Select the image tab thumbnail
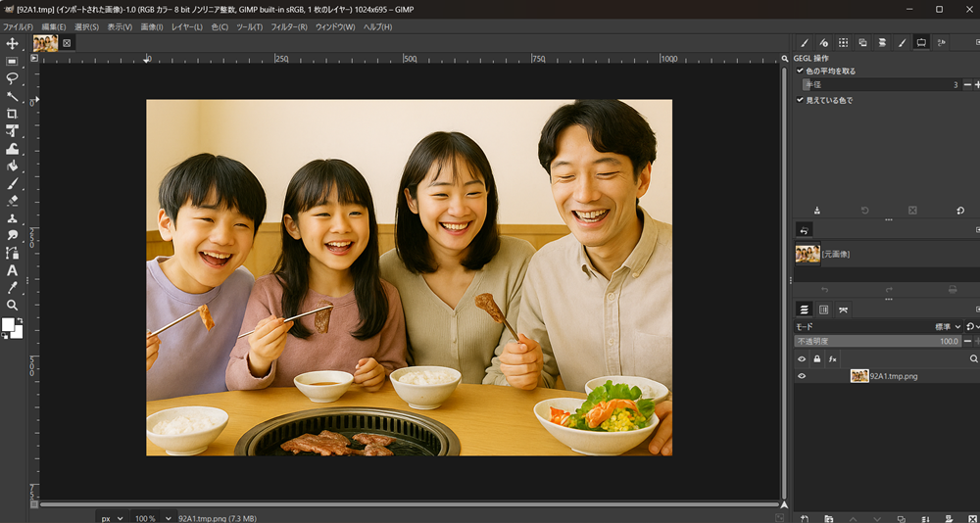The height and width of the screenshot is (523, 980). tap(46, 43)
